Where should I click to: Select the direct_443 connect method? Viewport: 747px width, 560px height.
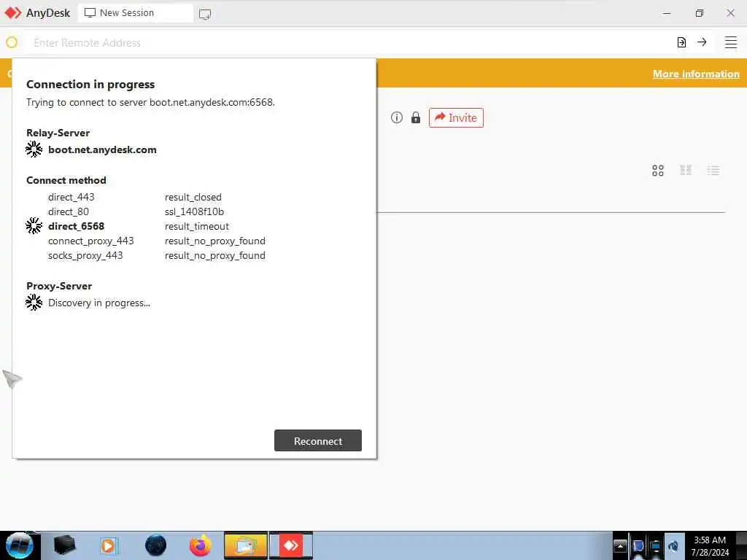[x=71, y=197]
